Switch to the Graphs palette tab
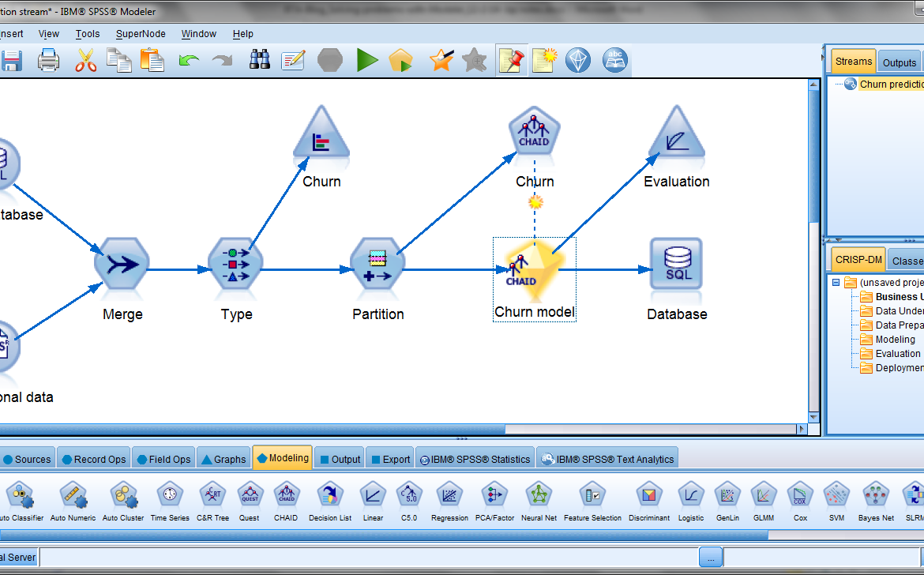 223,459
